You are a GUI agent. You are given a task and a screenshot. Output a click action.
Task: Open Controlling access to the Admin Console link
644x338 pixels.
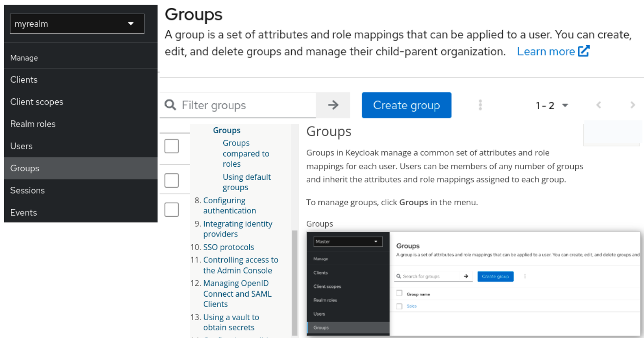[240, 265]
